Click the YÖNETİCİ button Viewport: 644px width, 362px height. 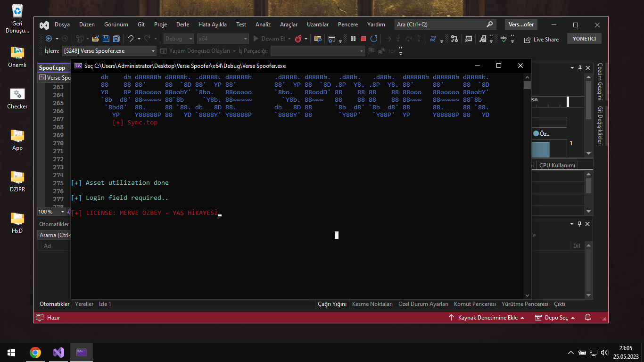(x=585, y=39)
